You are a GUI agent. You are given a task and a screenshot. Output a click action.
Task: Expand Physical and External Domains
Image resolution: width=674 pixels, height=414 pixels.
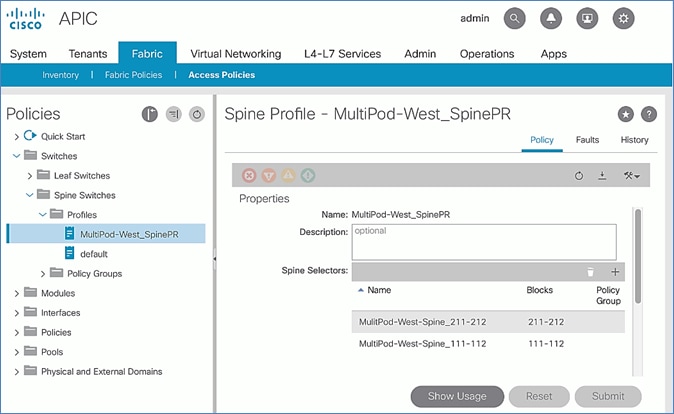tap(16, 372)
